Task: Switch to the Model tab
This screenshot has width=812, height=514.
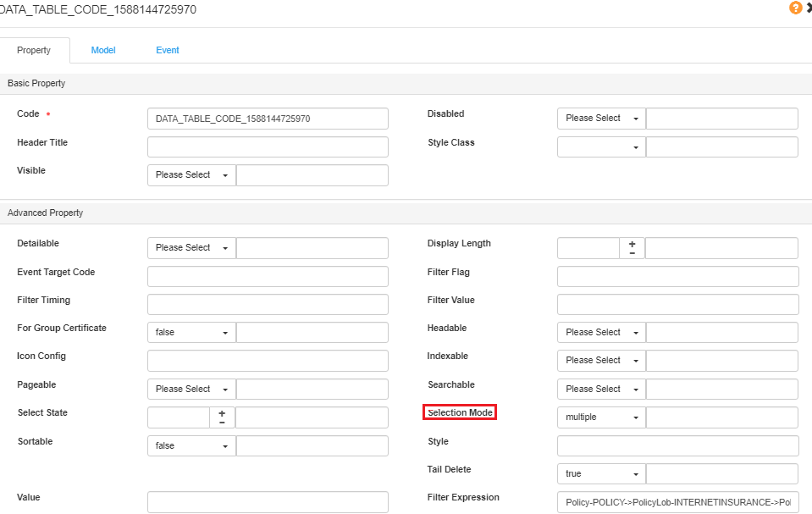Action: click(x=103, y=50)
